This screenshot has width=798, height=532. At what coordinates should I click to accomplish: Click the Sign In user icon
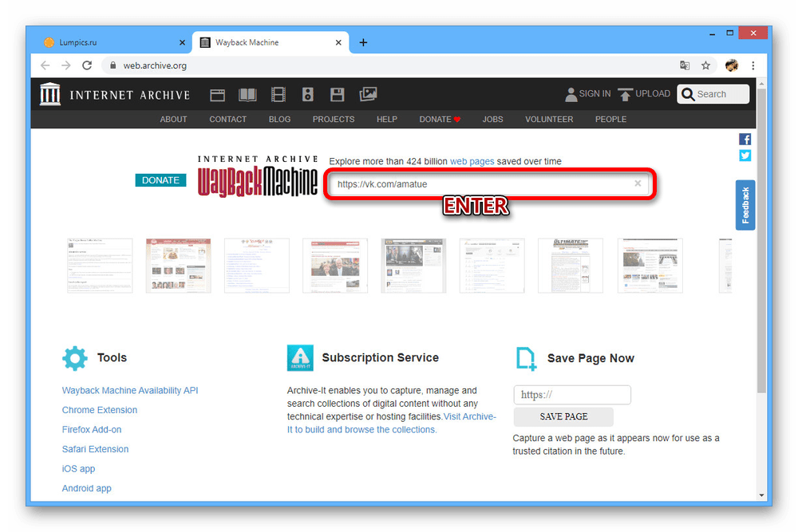[x=571, y=94]
